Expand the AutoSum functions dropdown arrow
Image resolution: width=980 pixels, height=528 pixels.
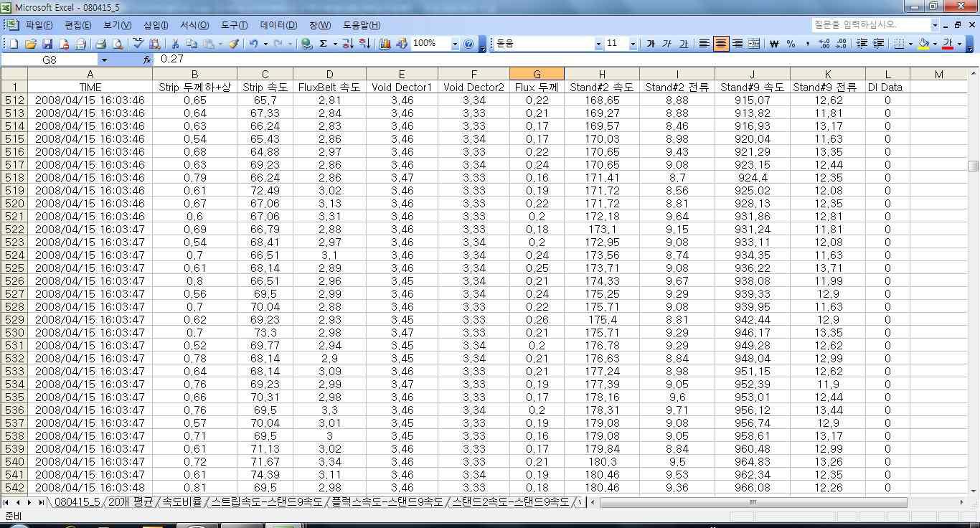point(334,44)
